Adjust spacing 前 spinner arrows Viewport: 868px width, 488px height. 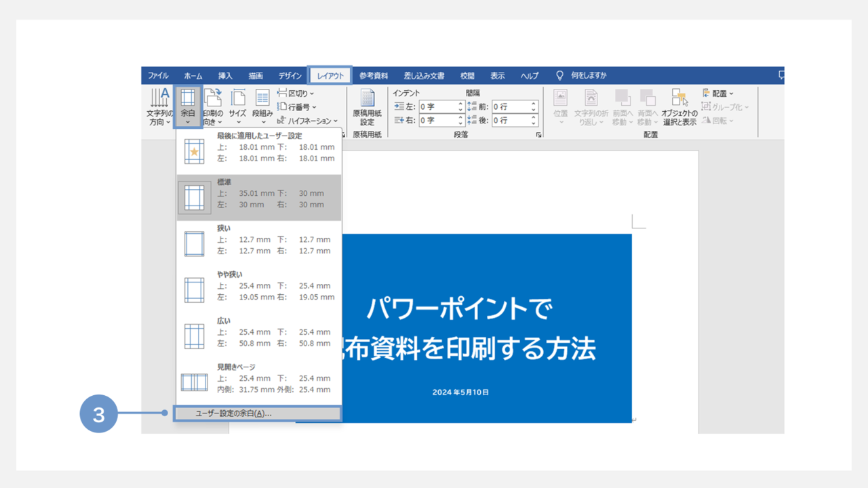(x=534, y=107)
